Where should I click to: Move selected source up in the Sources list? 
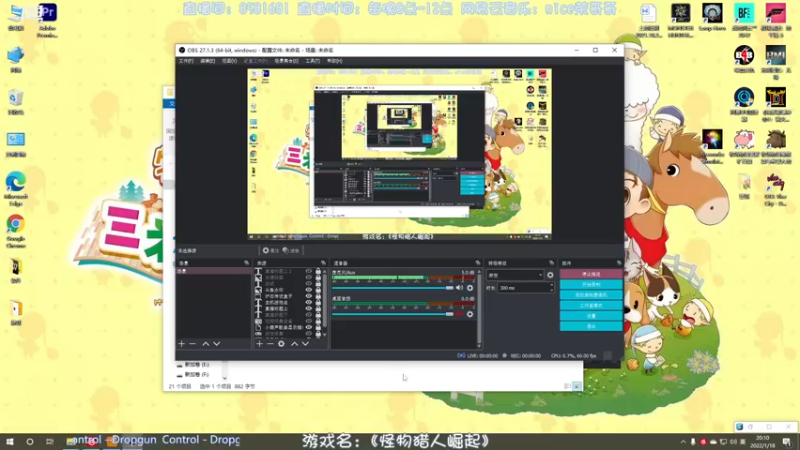click(294, 344)
